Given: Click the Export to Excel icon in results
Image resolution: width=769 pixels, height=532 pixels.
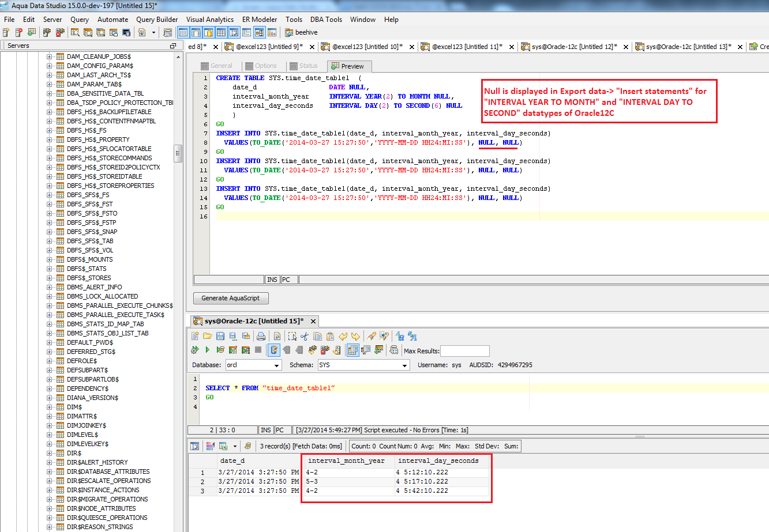Looking at the screenshot, I should click(223, 446).
